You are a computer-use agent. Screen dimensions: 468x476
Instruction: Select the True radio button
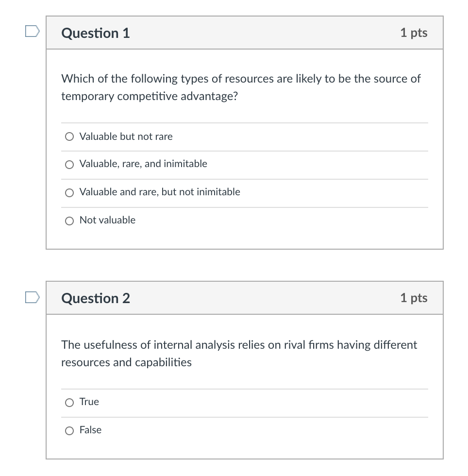pos(69,402)
